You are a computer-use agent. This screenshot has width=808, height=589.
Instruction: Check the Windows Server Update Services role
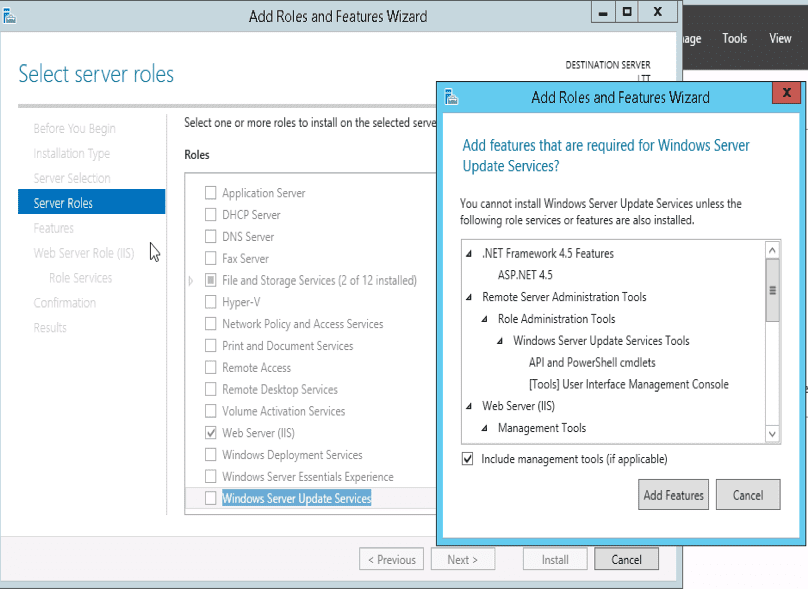[210, 498]
